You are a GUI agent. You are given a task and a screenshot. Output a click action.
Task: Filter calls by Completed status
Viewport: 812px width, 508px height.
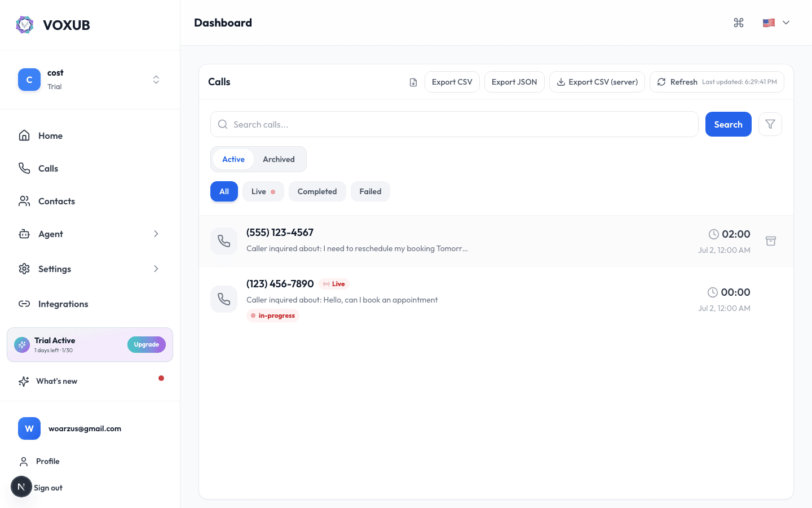point(317,191)
